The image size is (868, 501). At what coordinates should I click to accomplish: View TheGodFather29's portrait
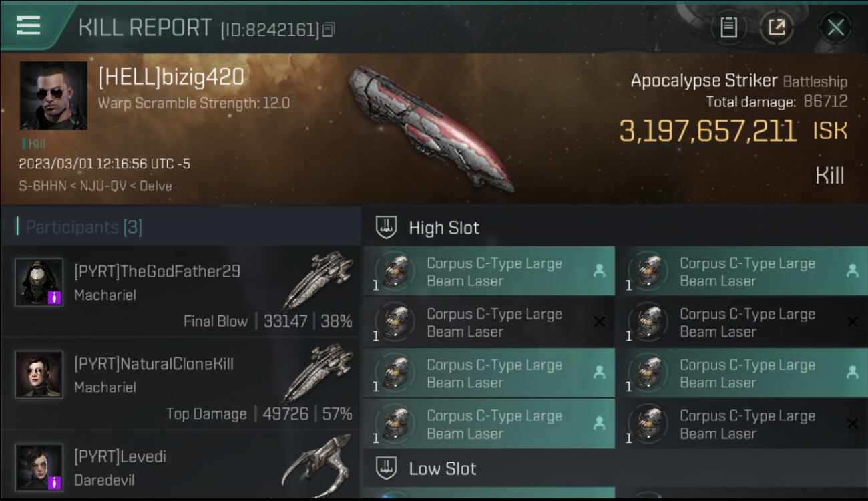[39, 282]
